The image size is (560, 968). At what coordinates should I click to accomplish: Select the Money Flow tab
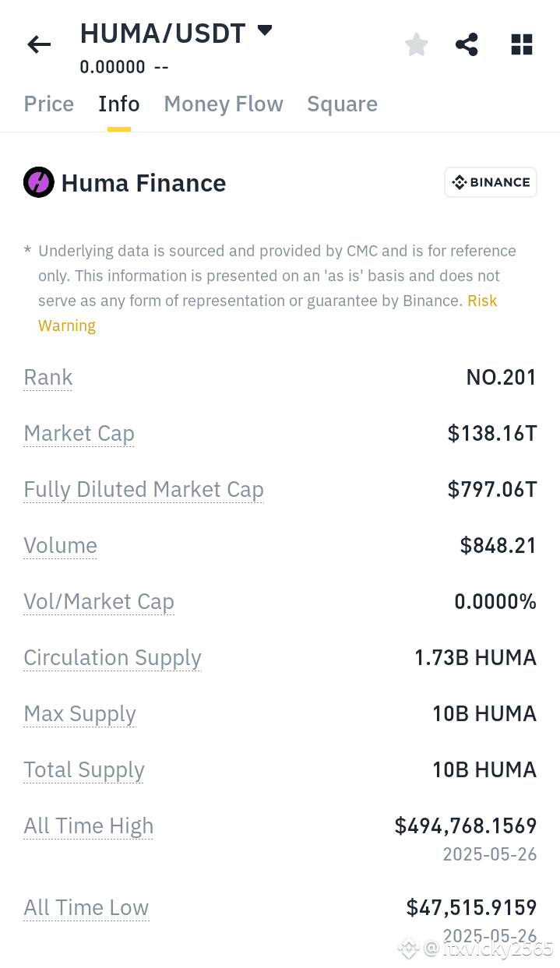pyautogui.click(x=224, y=104)
